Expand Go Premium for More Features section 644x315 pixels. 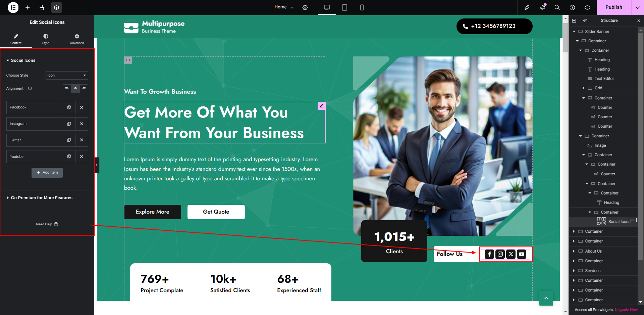pyautogui.click(x=42, y=198)
